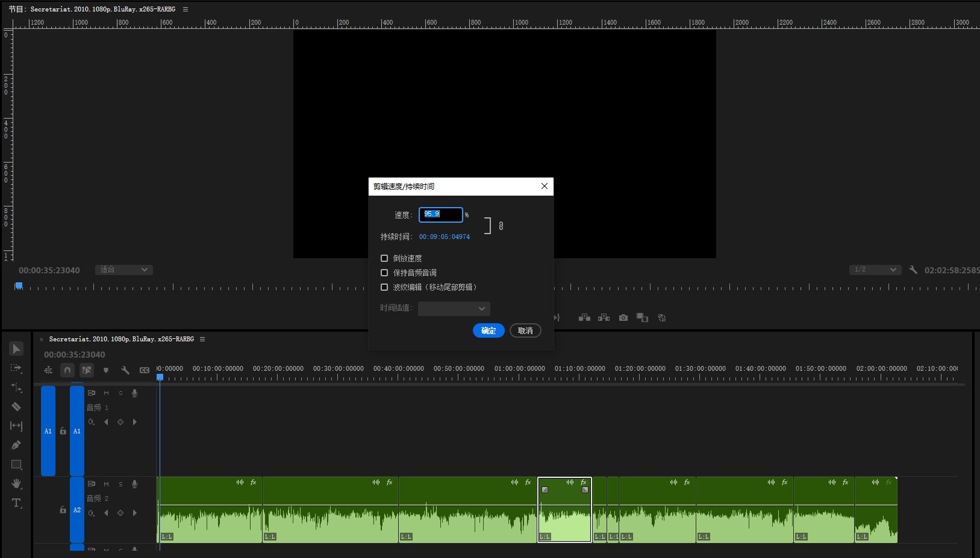Open the timeline sequence panel menu

coord(202,339)
